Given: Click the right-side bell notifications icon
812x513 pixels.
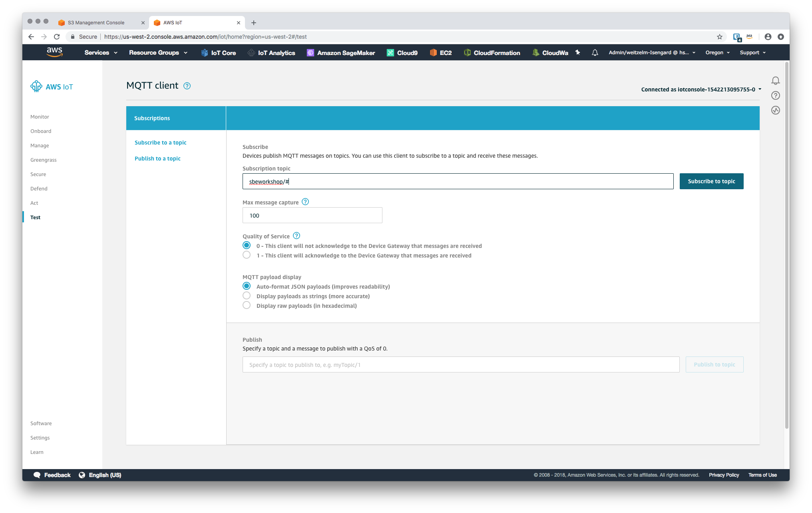Looking at the screenshot, I should pyautogui.click(x=776, y=81).
